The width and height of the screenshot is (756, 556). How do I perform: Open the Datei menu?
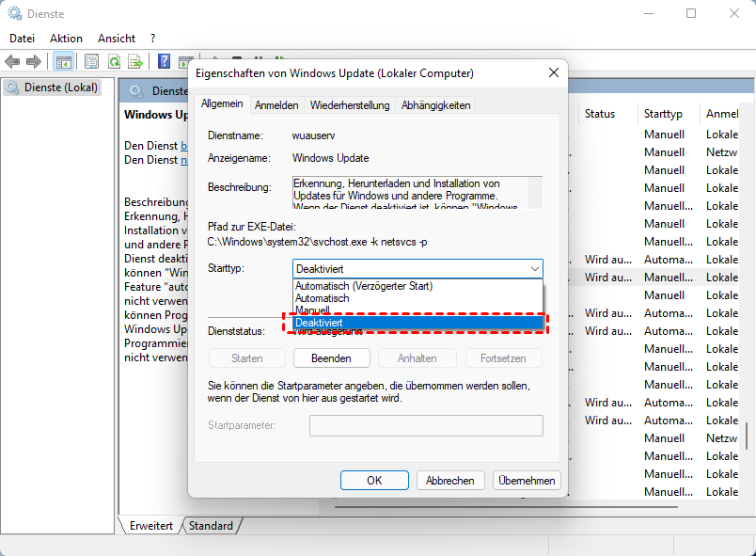click(x=23, y=39)
